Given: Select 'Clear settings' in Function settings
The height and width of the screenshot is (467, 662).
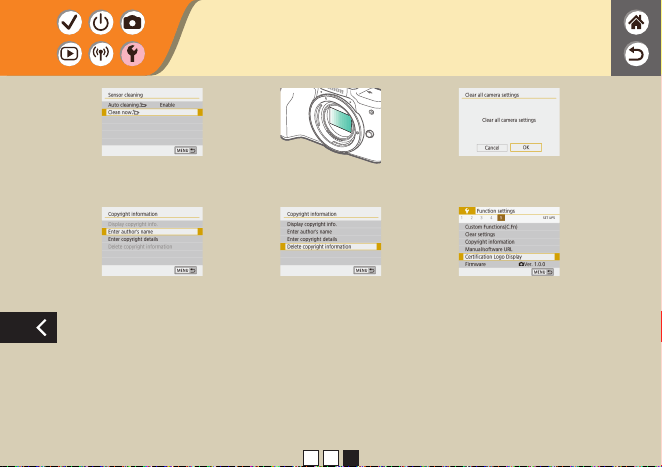Looking at the screenshot, I should click(x=509, y=234).
